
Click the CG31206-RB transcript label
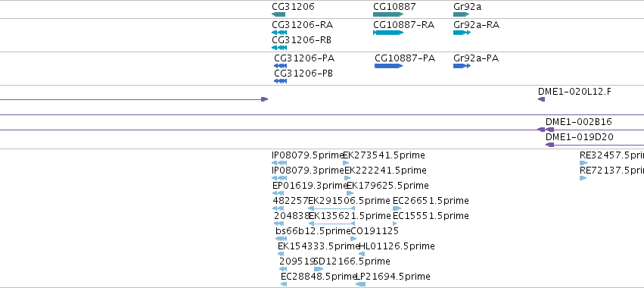(x=301, y=40)
